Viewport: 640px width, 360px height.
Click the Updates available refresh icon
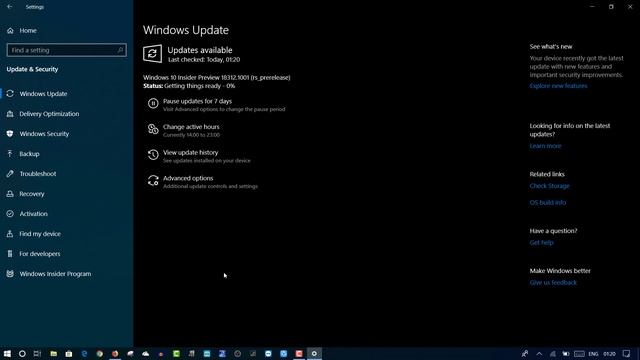click(152, 53)
